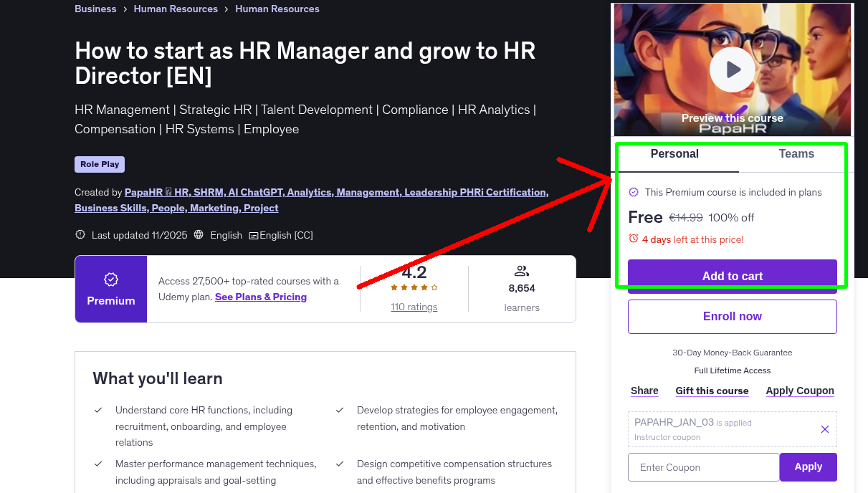Click the Add to cart button
Viewport: 868px width, 493px height.
click(x=732, y=277)
